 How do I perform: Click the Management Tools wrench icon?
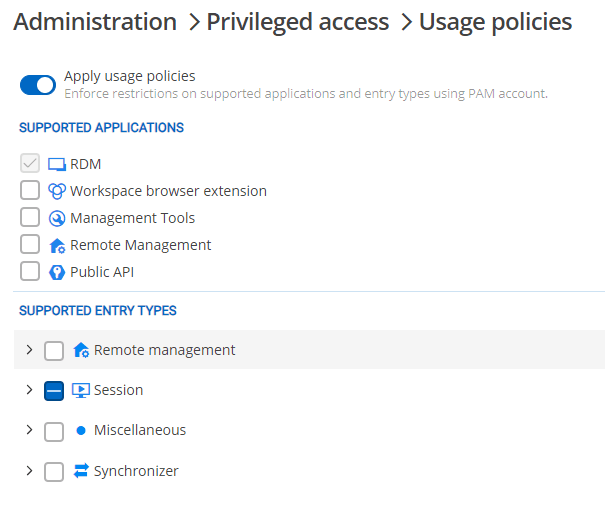[x=57, y=218]
